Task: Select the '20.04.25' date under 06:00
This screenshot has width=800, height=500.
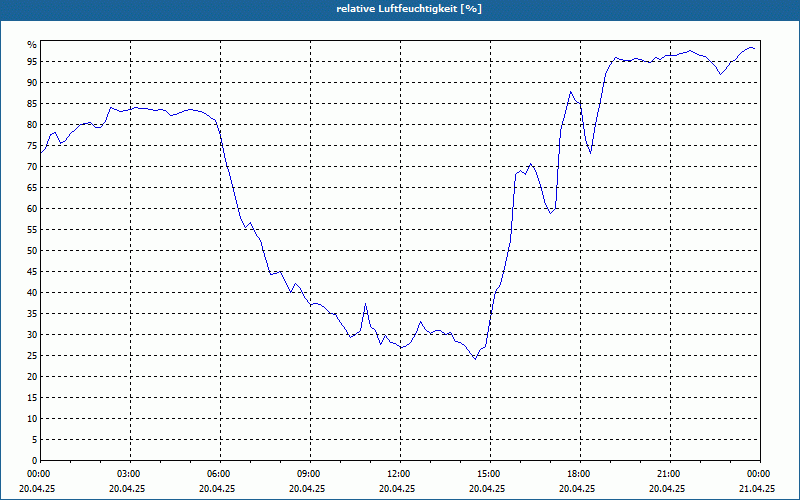Action: click(x=217, y=488)
